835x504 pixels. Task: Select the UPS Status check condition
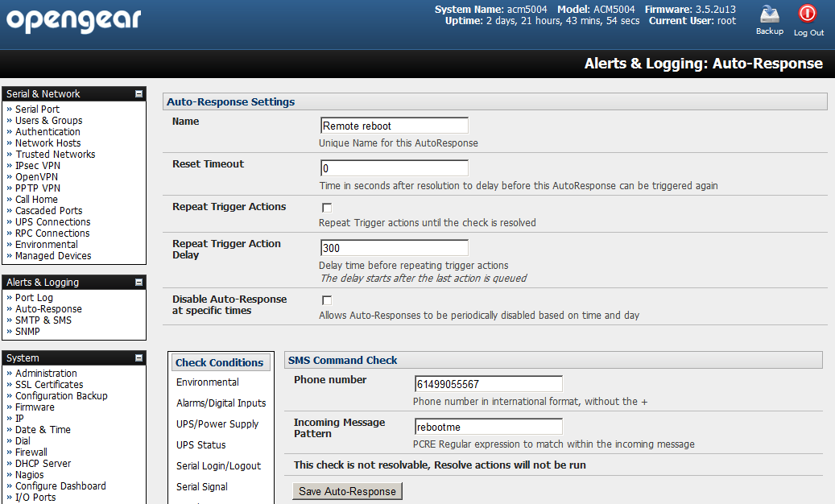pos(201,445)
